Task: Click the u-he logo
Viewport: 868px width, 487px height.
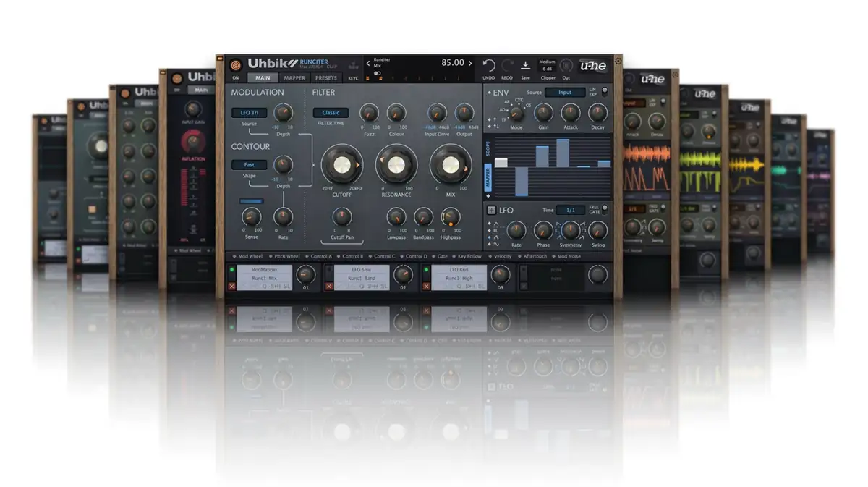Action: (x=591, y=64)
